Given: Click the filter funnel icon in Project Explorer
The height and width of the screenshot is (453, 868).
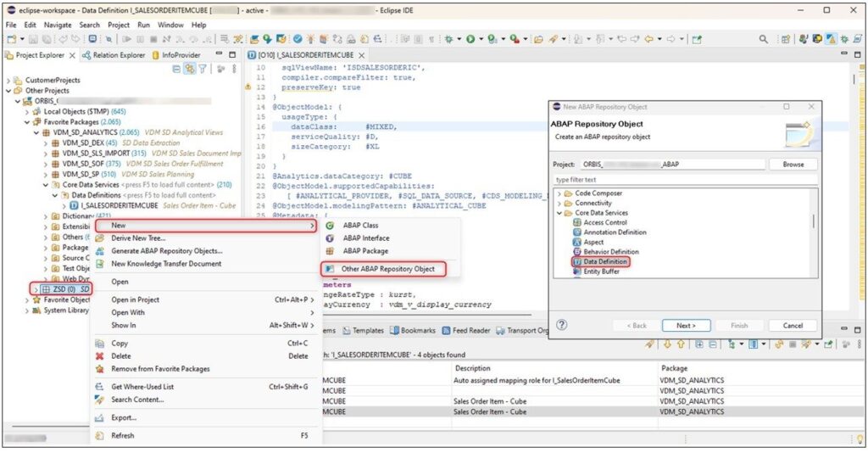Looking at the screenshot, I should (203, 69).
